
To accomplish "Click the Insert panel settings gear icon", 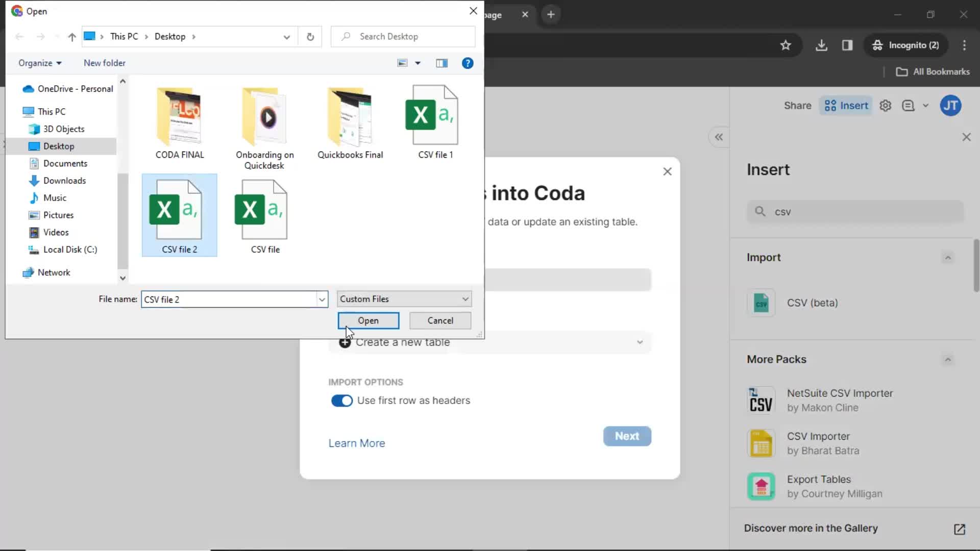I will click(x=888, y=106).
